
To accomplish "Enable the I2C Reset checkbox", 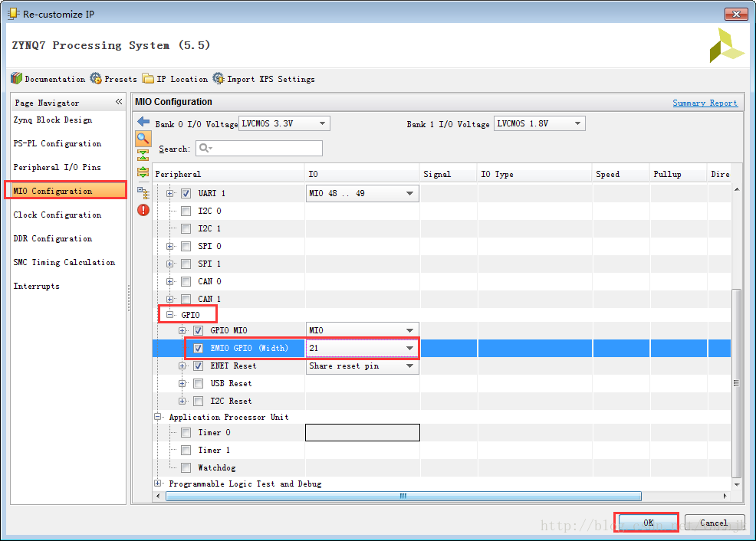I will tap(198, 402).
